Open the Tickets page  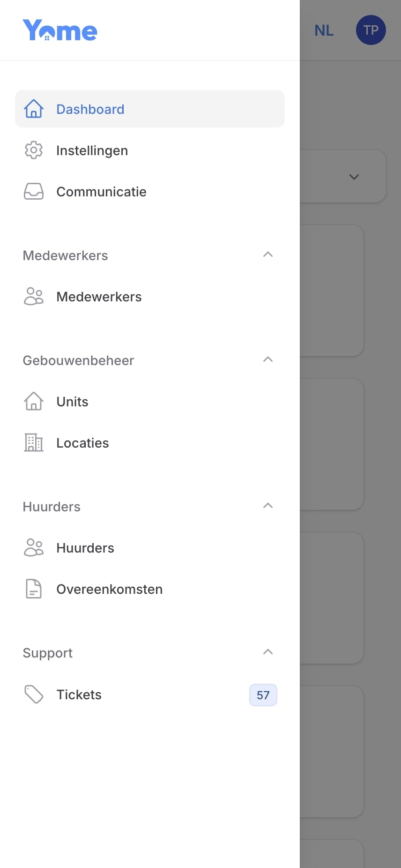pos(79,695)
